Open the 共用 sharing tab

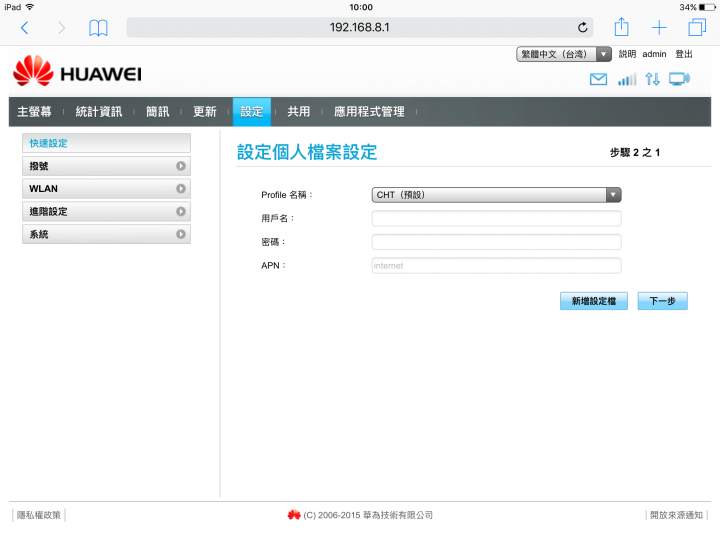(298, 112)
